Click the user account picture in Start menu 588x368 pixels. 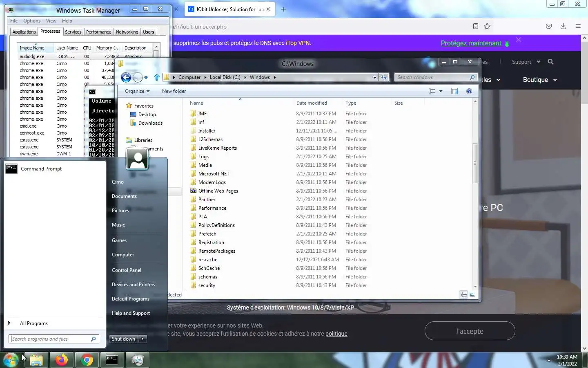pyautogui.click(x=137, y=159)
